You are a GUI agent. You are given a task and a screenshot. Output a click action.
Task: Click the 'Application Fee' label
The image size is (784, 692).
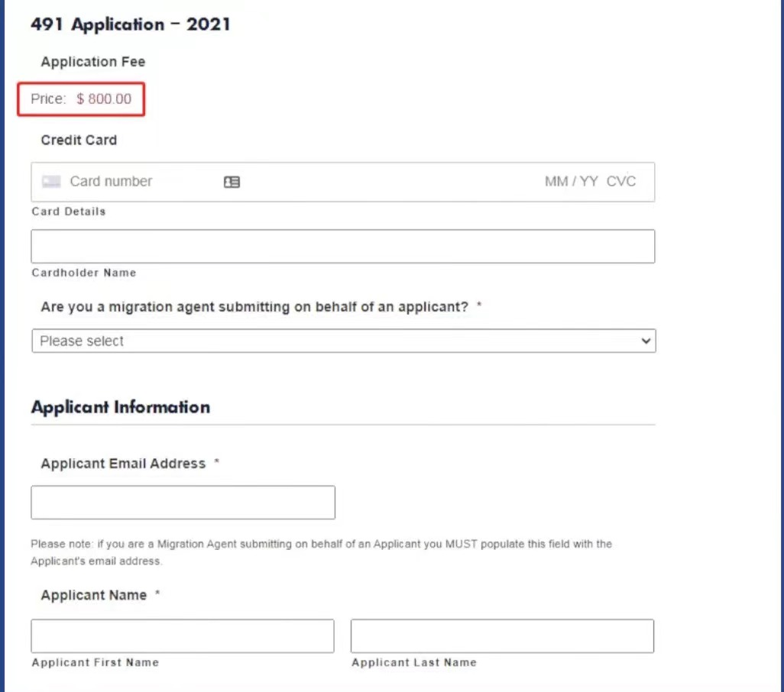tap(93, 62)
